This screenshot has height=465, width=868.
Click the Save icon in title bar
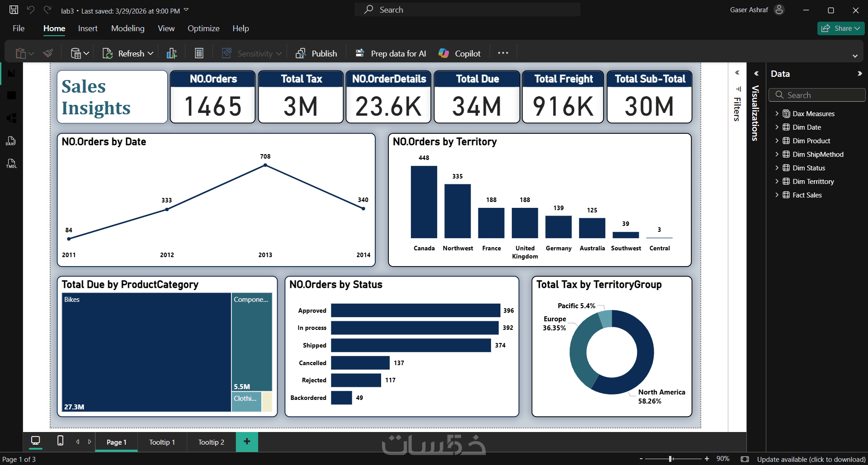coord(14,10)
